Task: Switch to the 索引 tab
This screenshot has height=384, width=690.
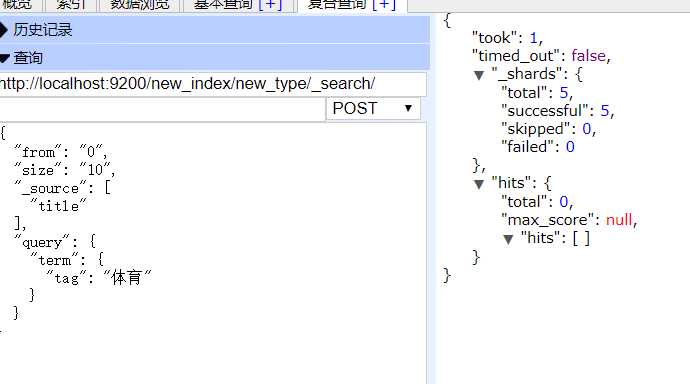Action: coord(71,4)
